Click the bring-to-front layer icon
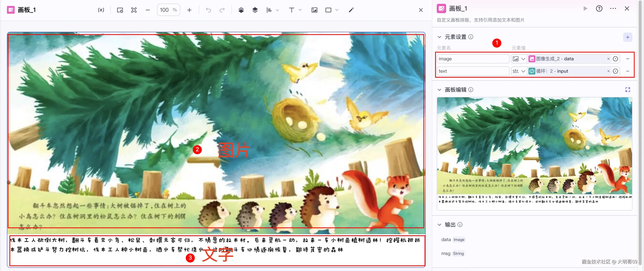This screenshot has width=644, height=271. click(x=241, y=10)
